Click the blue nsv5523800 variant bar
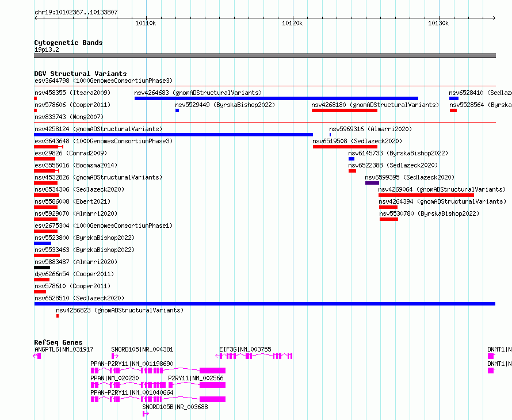This screenshot has width=512, height=420. coord(43,243)
